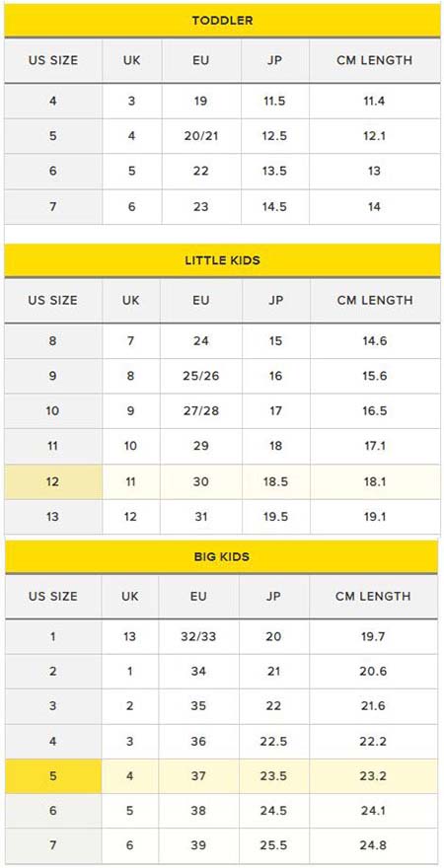
Task: Select the BIG KIDS section header
Action: point(222,557)
